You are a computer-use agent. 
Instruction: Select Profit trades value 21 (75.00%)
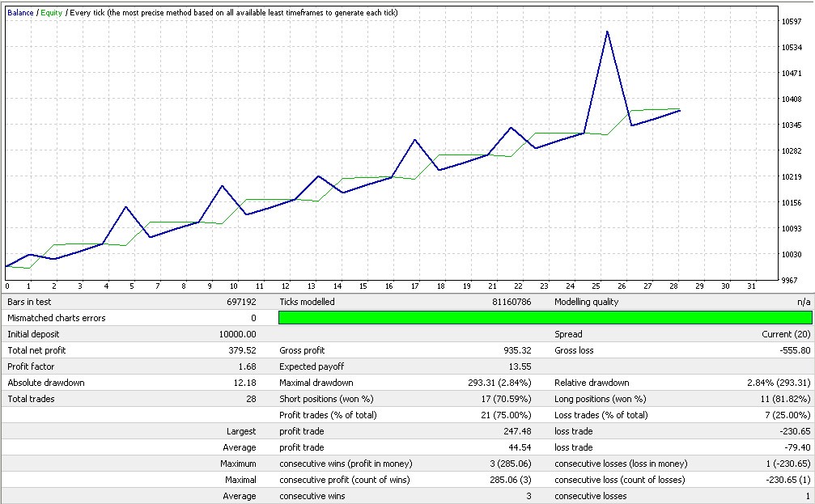(506, 415)
